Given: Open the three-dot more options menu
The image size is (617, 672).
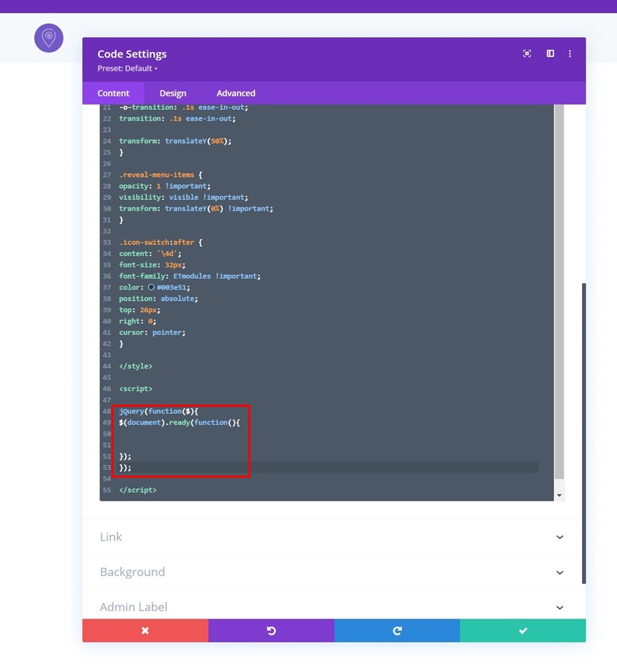Looking at the screenshot, I should click(x=569, y=53).
